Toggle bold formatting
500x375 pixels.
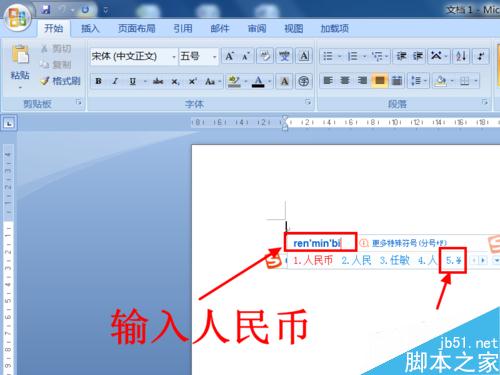[98, 81]
